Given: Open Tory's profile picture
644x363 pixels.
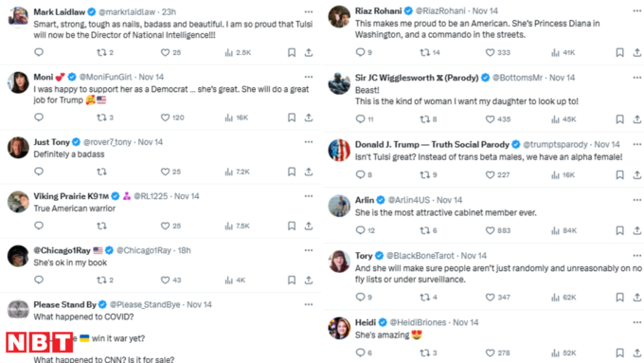Looking at the screenshot, I should pyautogui.click(x=339, y=261).
